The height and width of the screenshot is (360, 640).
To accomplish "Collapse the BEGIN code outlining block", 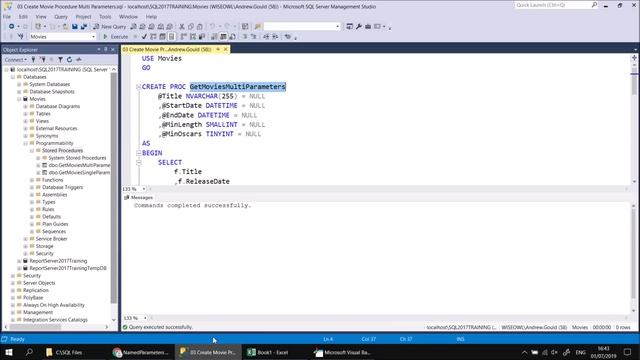I will coord(138,153).
